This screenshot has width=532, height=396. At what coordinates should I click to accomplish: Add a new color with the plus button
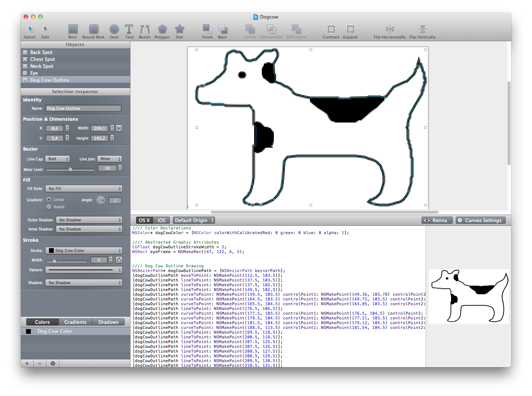click(27, 363)
